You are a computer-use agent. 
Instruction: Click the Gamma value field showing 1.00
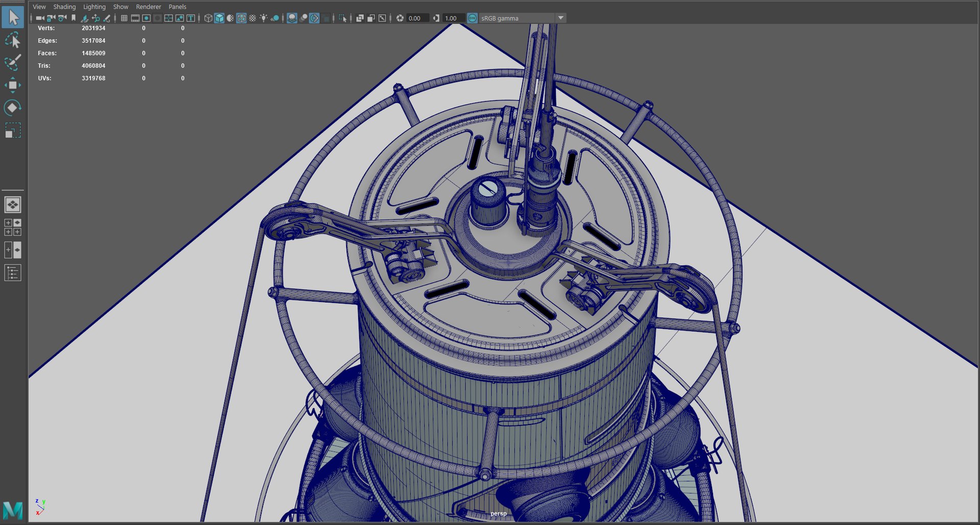click(454, 18)
